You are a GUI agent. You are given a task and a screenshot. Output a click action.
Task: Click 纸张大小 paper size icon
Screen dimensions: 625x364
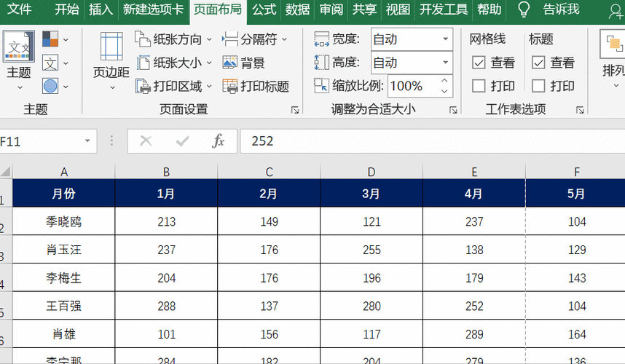pyautogui.click(x=142, y=63)
